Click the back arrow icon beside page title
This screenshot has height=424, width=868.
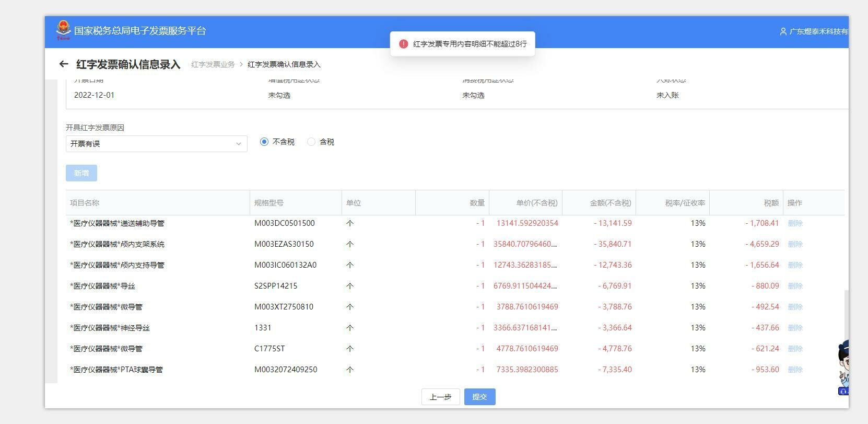pos(64,64)
